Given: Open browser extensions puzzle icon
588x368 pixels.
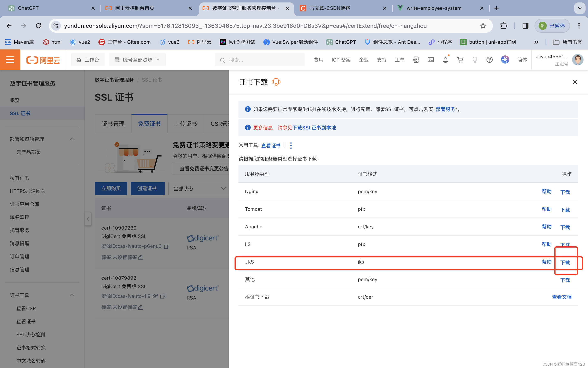Looking at the screenshot, I should click(x=504, y=26).
